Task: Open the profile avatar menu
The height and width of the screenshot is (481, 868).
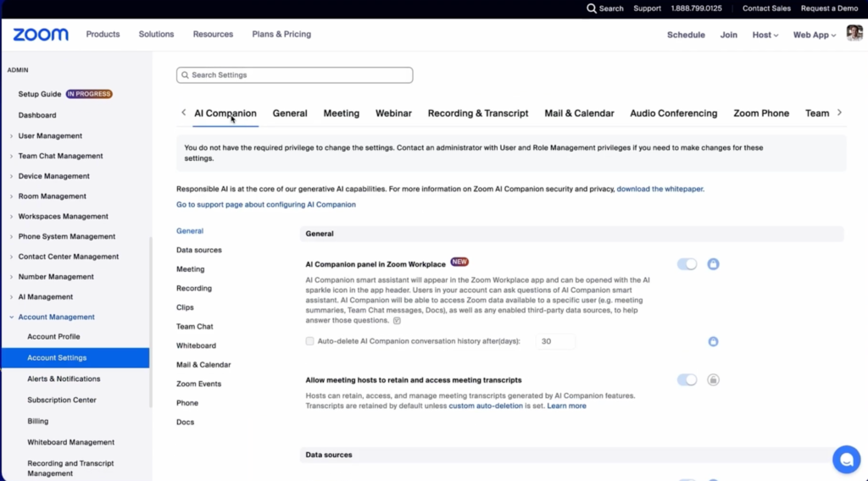Action: pyautogui.click(x=854, y=34)
